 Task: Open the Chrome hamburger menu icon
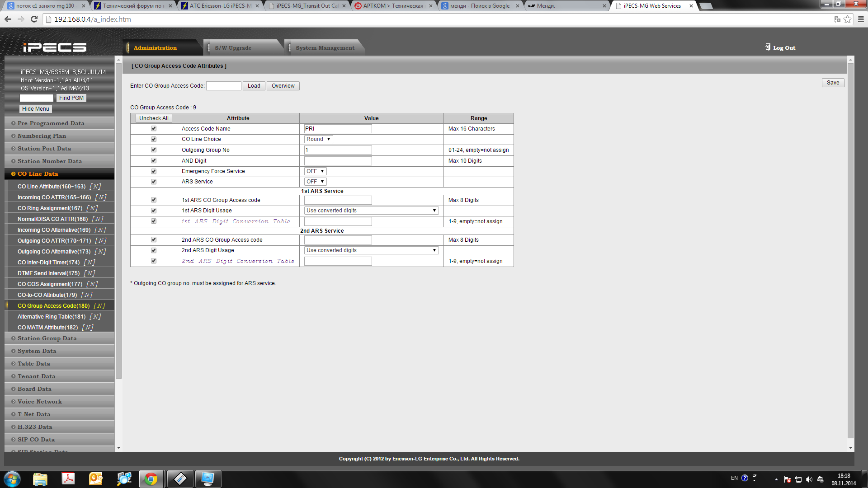[x=861, y=19]
